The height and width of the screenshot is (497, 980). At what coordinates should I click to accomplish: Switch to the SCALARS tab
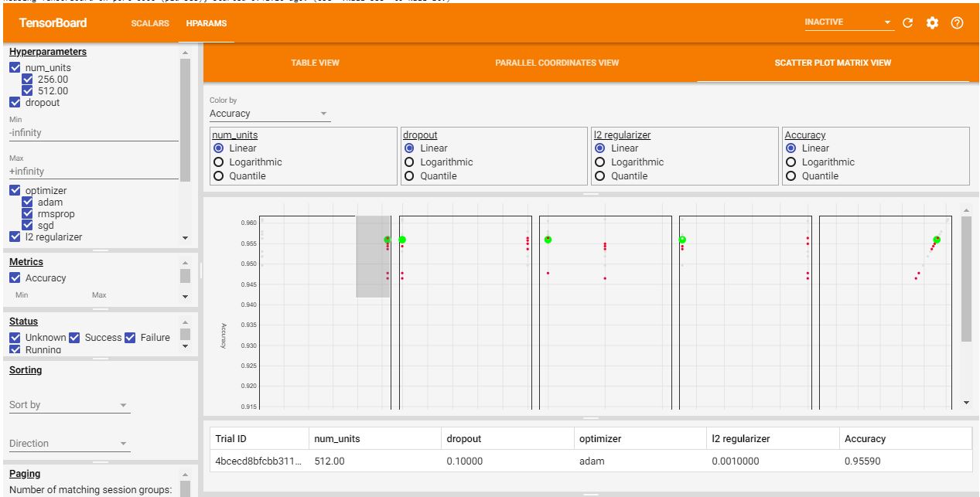150,23
